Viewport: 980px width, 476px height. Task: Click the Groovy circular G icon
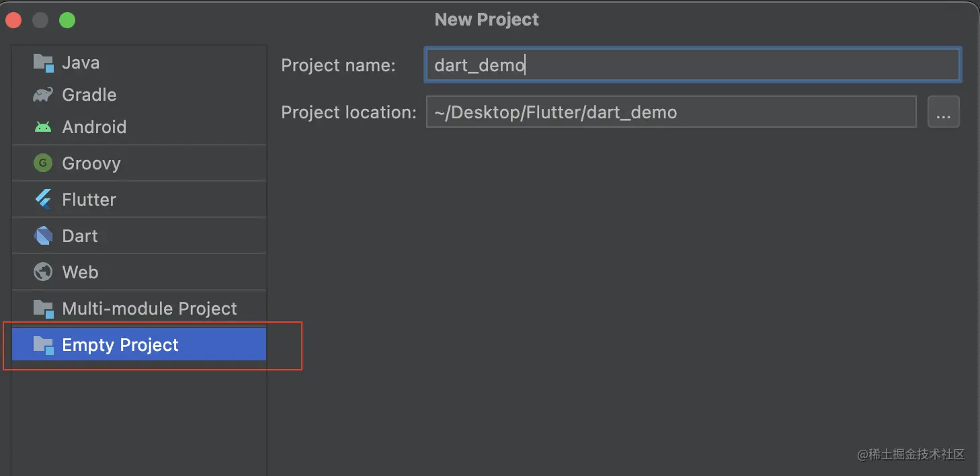tap(43, 163)
